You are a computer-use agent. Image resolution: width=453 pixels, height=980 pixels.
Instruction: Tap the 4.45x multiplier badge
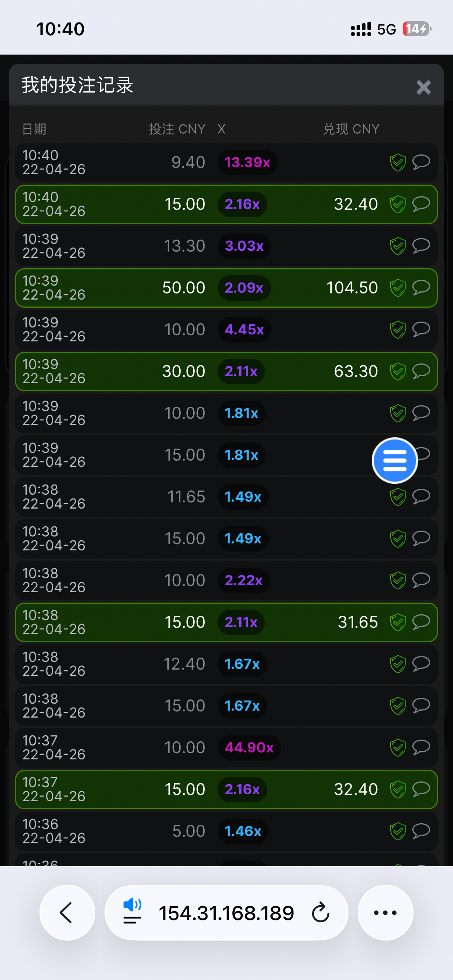click(244, 330)
